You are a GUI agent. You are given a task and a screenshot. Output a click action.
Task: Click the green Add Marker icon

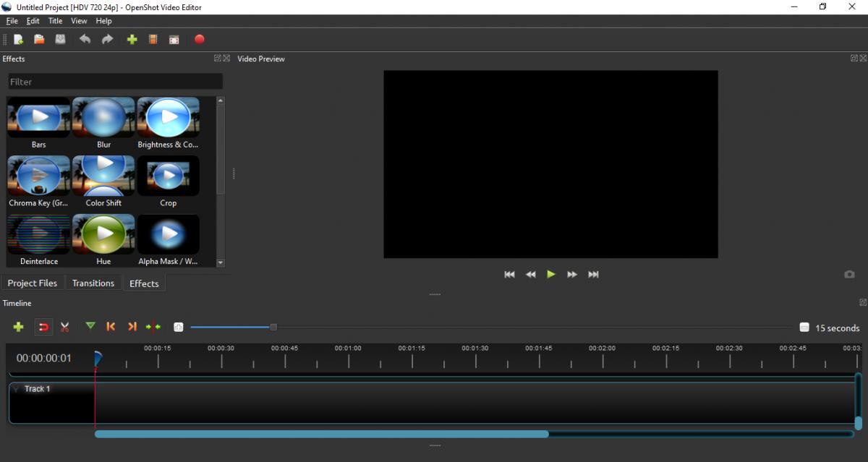[x=90, y=327]
